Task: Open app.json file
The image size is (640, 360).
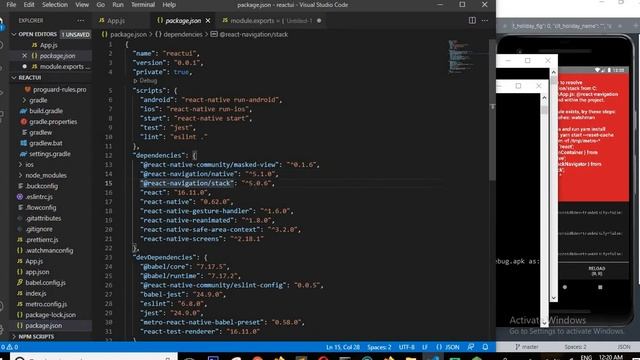Action: [37, 272]
